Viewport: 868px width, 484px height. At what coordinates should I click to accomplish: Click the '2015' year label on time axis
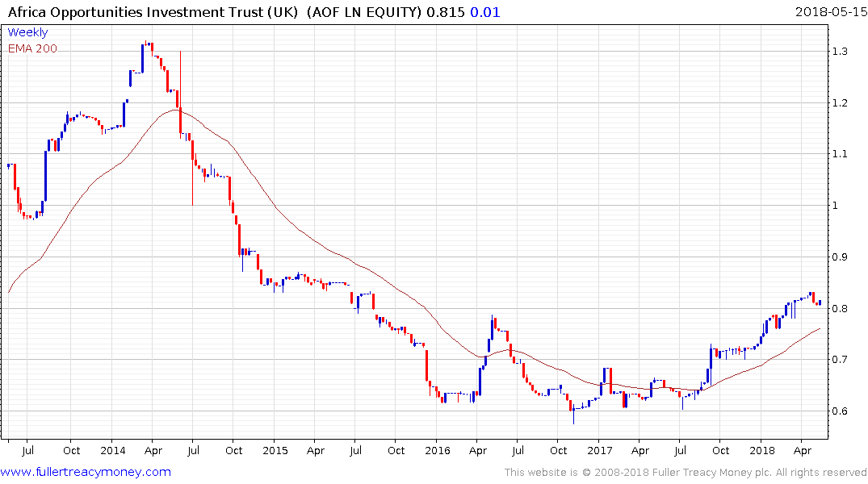[275, 450]
